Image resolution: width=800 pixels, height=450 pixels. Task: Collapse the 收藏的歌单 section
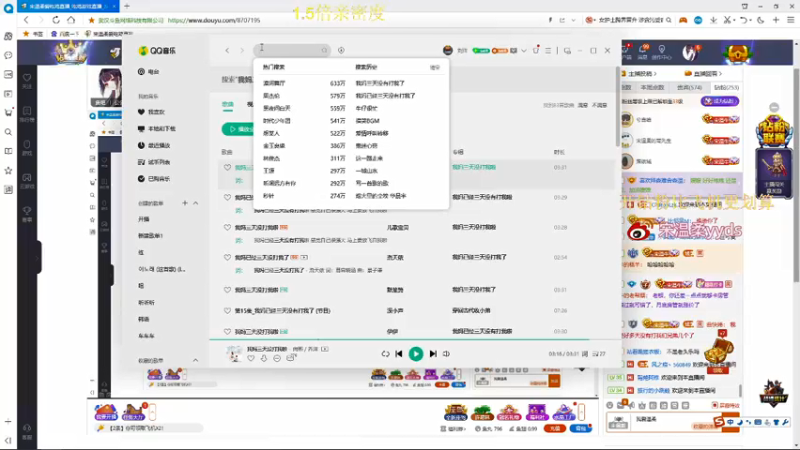point(195,360)
